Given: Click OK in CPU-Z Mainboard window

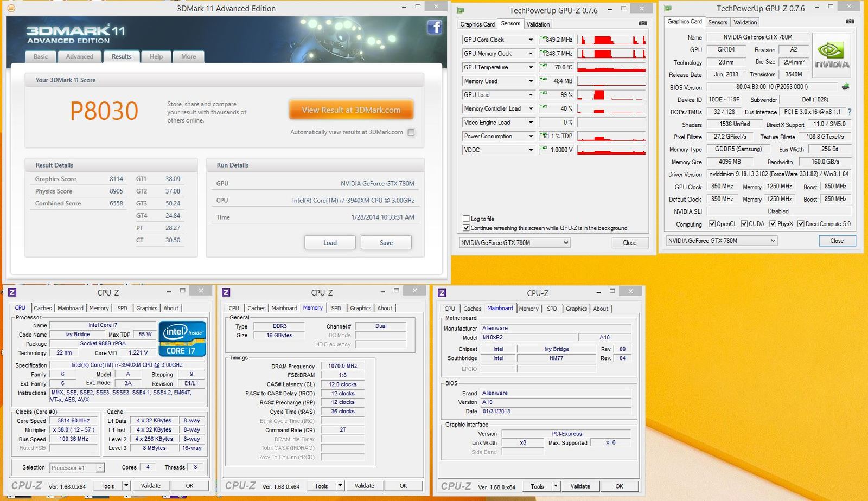Looking at the screenshot, I should point(619,486).
